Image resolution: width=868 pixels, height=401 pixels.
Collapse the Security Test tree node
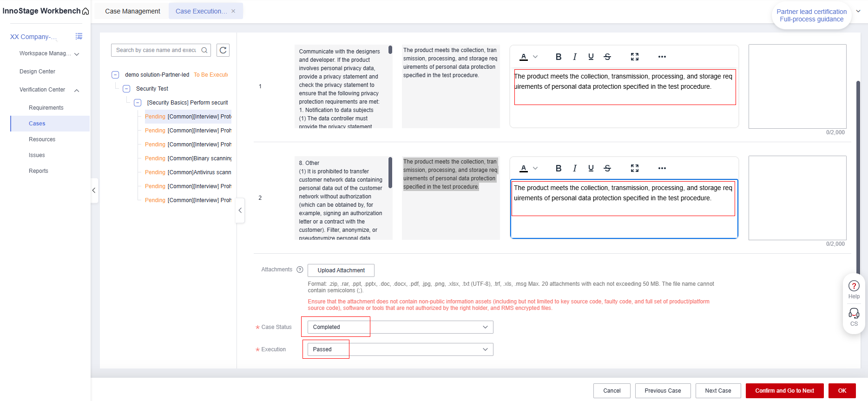[126, 89]
